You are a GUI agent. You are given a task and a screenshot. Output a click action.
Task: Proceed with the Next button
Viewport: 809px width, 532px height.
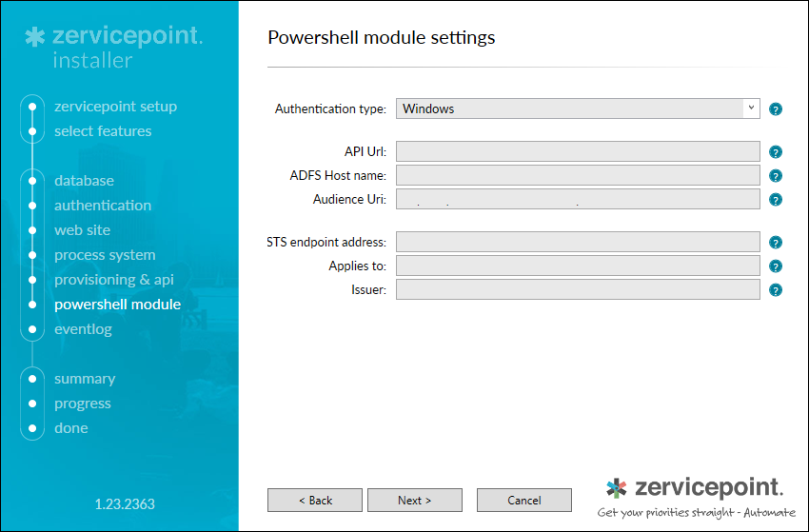coord(415,500)
